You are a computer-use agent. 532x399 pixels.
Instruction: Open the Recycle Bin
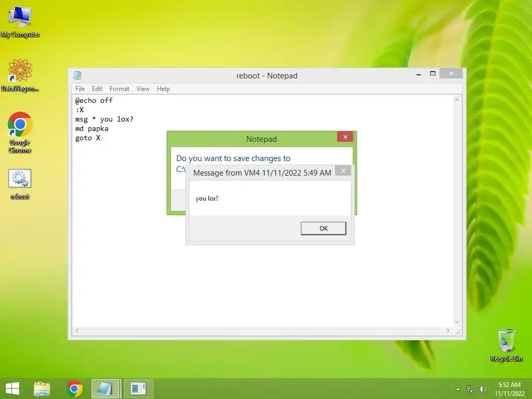506,345
